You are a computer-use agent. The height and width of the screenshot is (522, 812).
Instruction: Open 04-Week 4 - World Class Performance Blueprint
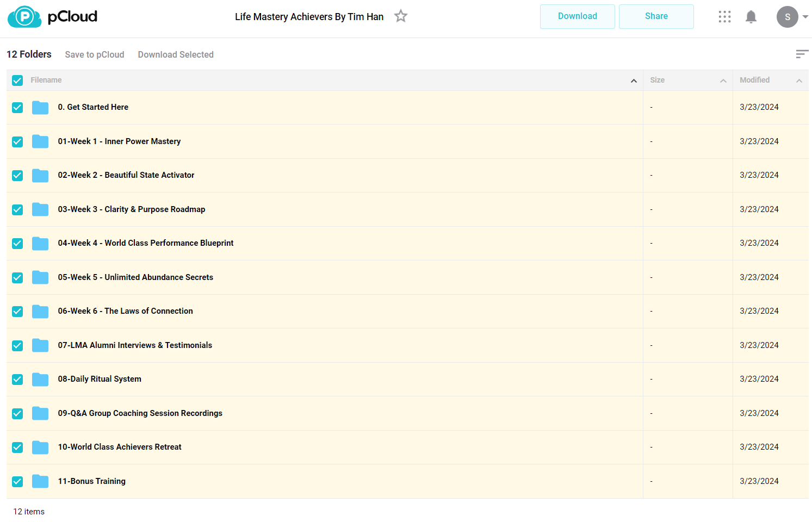146,243
